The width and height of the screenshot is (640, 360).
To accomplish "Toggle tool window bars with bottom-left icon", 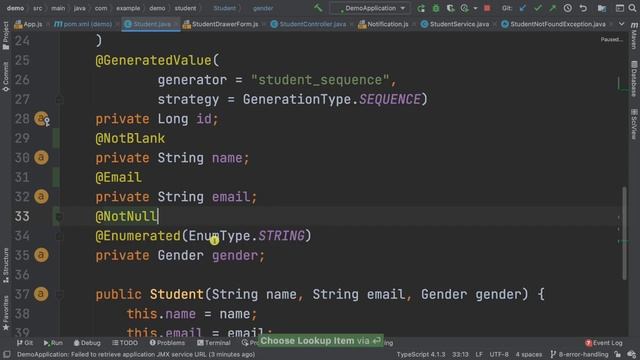I will point(7,354).
